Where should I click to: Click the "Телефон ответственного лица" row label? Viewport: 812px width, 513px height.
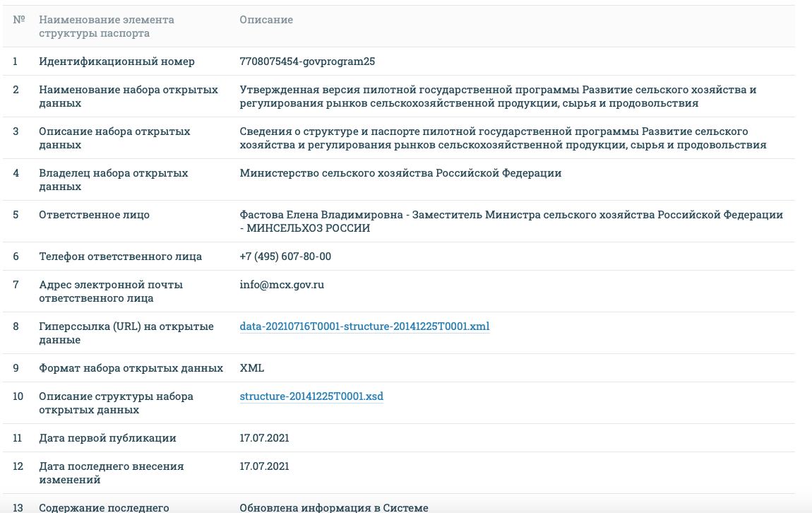pyautogui.click(x=120, y=256)
